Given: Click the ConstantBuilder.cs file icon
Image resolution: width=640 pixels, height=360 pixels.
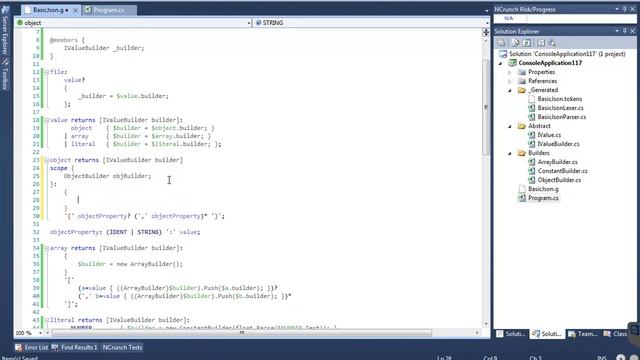Looking at the screenshot, I should (x=531, y=171).
